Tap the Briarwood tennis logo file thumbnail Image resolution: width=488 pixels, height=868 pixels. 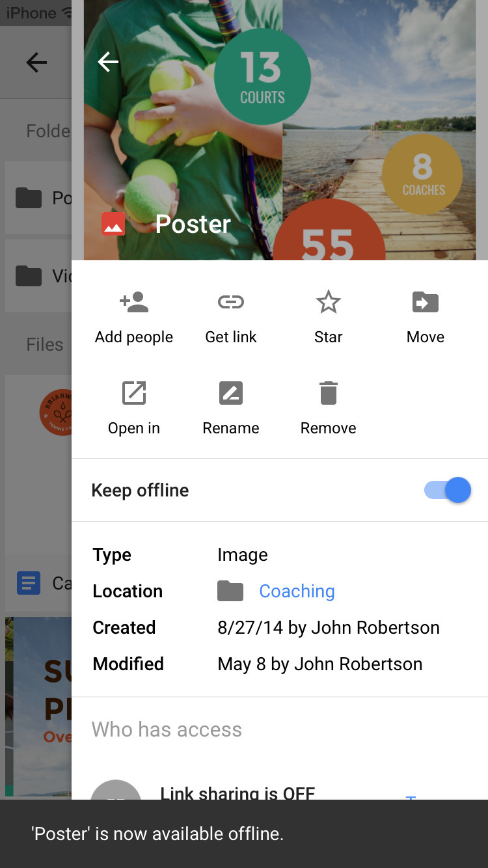(x=56, y=413)
